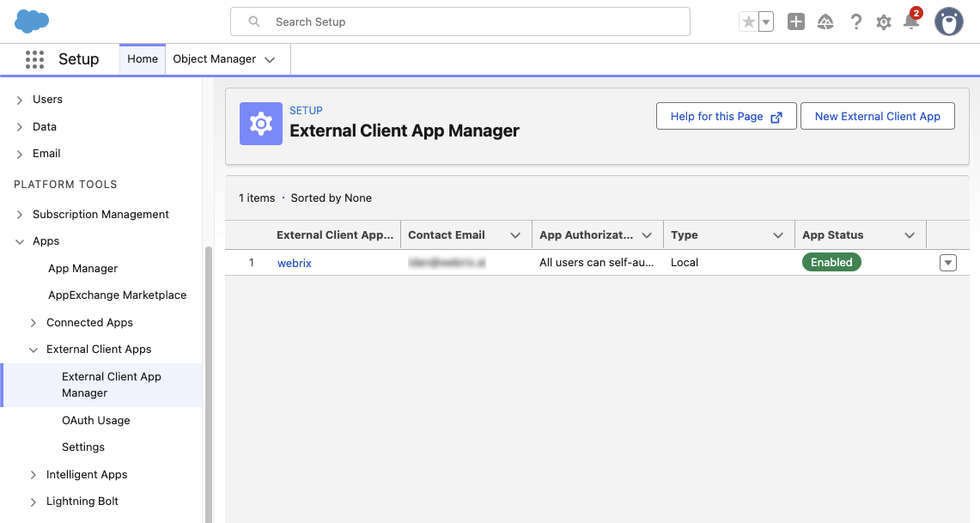Open Global Actions with the plus icon
Viewport: 980px width, 523px height.
[795, 21]
